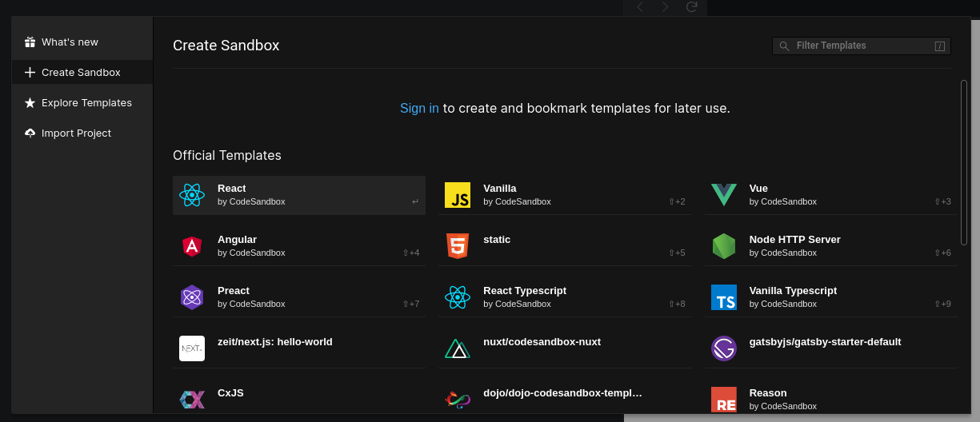Screen dimensions: 980x422
Task: Click the cloud upload Import Project icon
Action: click(30, 133)
